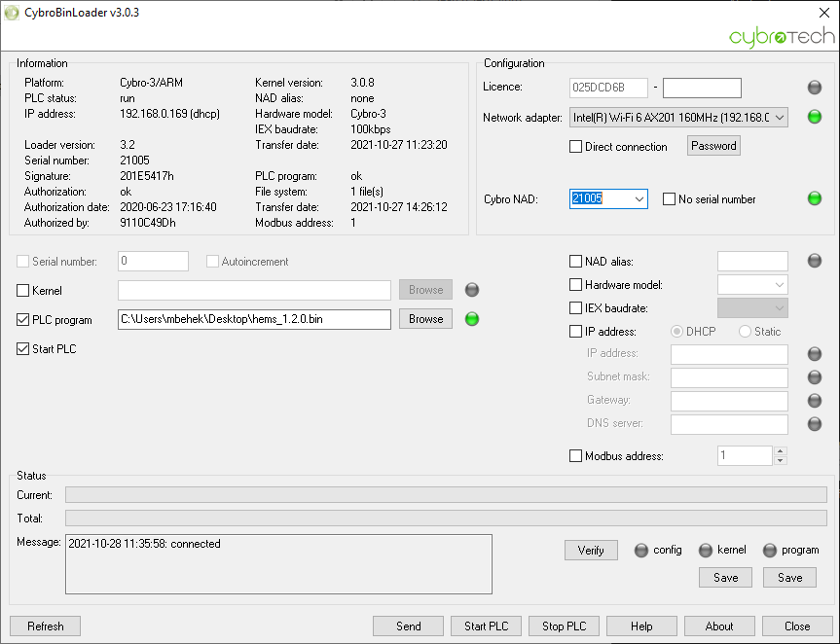This screenshot has width=840, height=644.
Task: Enable the Kernel checkbox
Action: [23, 291]
